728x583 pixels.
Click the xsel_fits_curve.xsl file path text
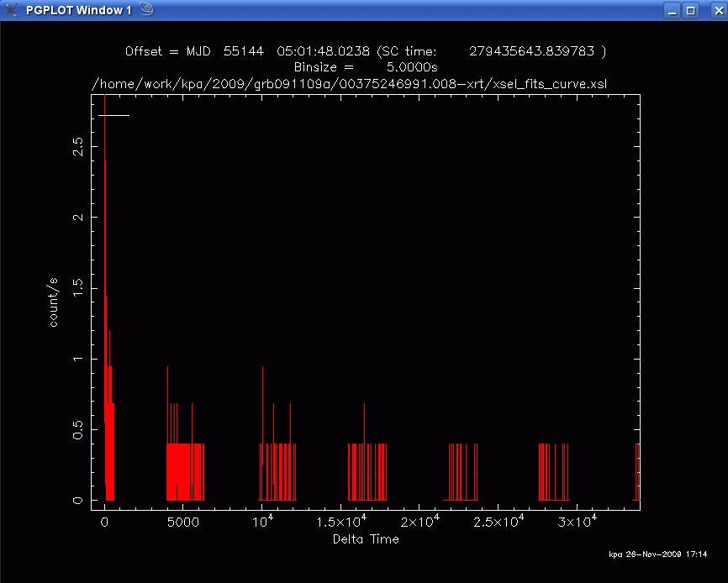coord(349,84)
